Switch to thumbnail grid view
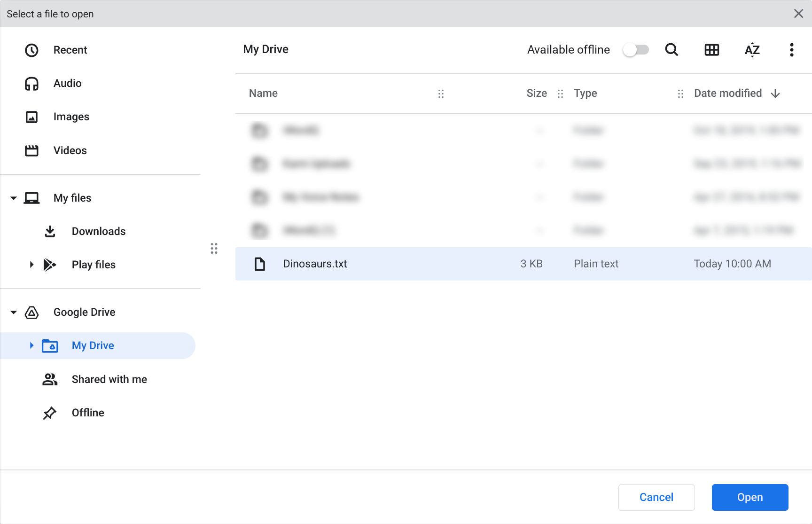This screenshot has width=812, height=524. click(712, 50)
